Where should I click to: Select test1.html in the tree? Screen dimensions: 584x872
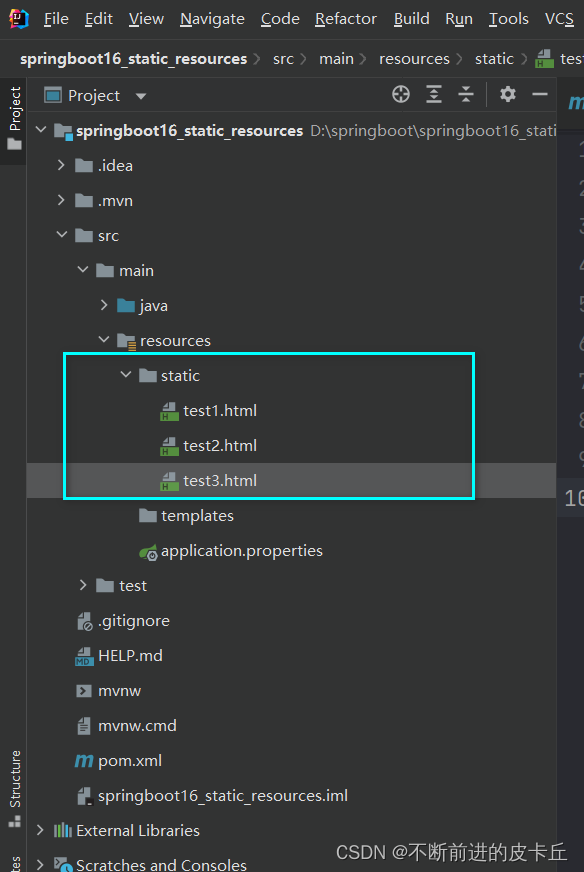pos(220,411)
